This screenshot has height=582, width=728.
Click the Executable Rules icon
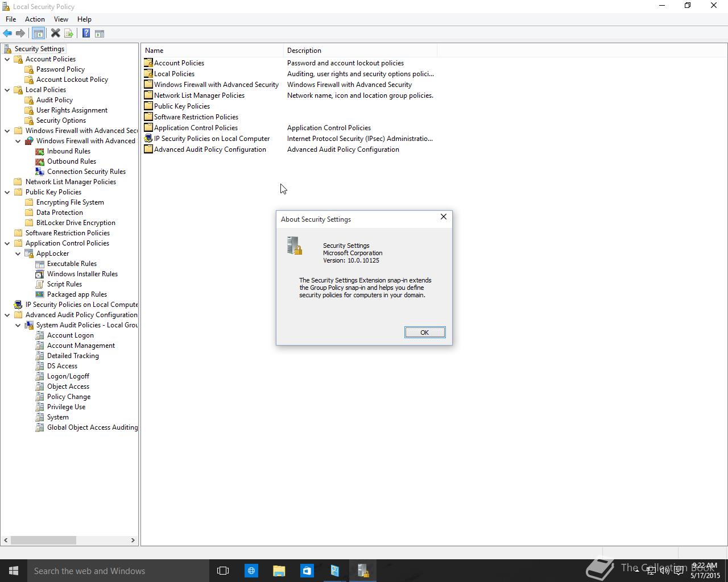pyautogui.click(x=40, y=264)
